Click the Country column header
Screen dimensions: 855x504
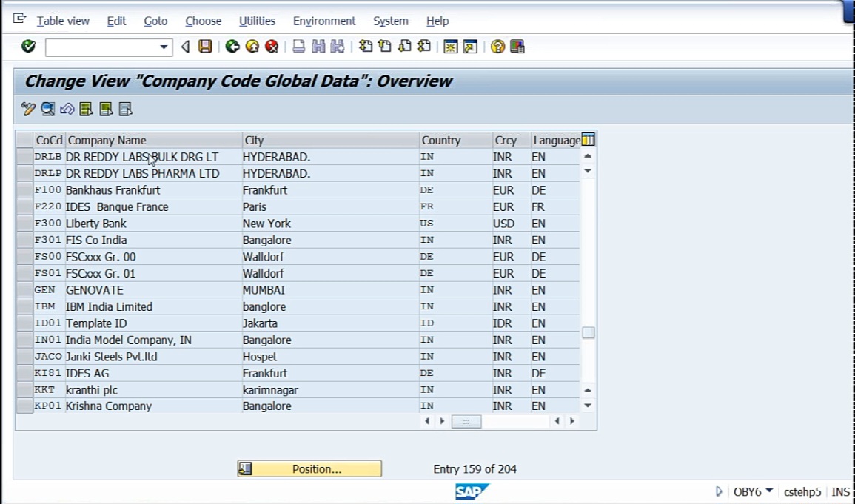[x=456, y=140]
